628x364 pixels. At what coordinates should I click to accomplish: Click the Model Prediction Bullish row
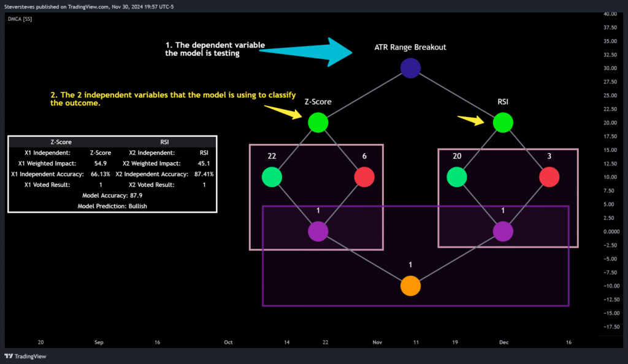[112, 206]
